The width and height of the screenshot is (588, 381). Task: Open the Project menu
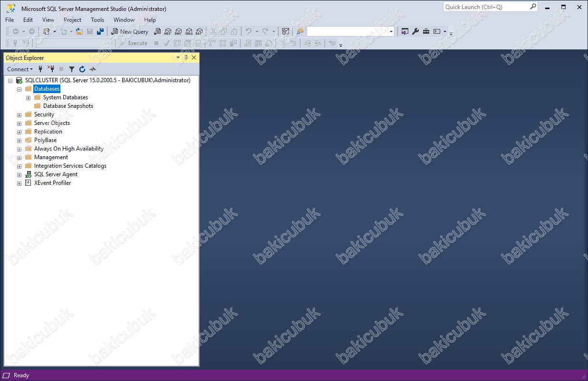coord(72,19)
